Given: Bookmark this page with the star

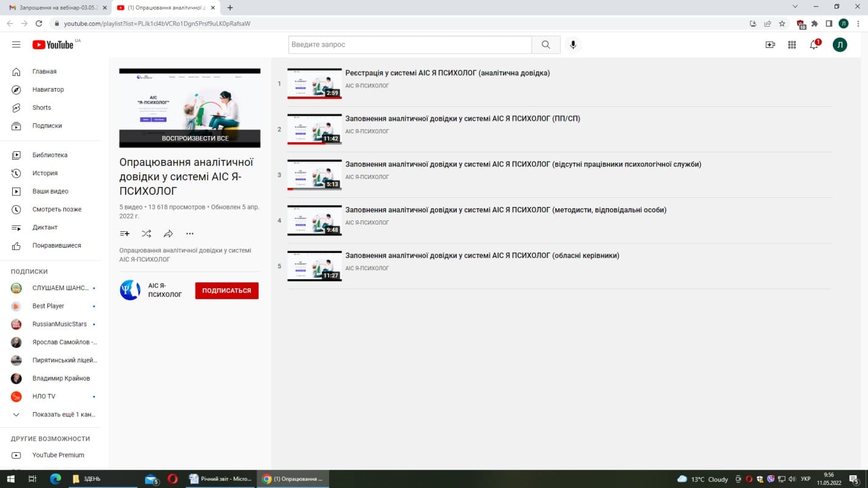Looking at the screenshot, I should [x=782, y=24].
